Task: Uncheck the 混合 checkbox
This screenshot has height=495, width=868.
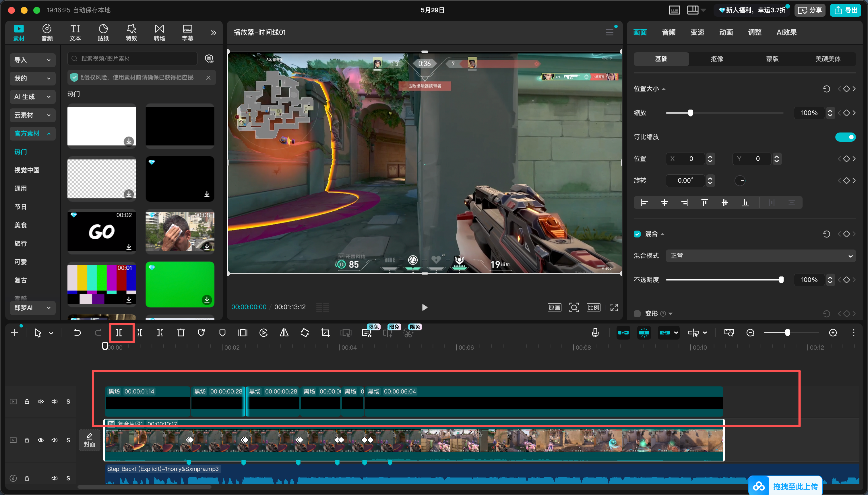Action: tap(637, 234)
